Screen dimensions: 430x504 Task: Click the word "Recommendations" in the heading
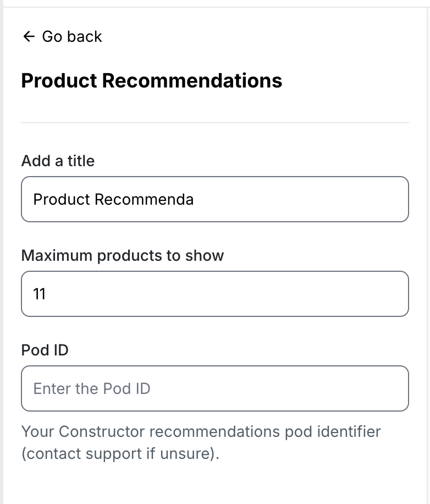pyautogui.click(x=192, y=81)
